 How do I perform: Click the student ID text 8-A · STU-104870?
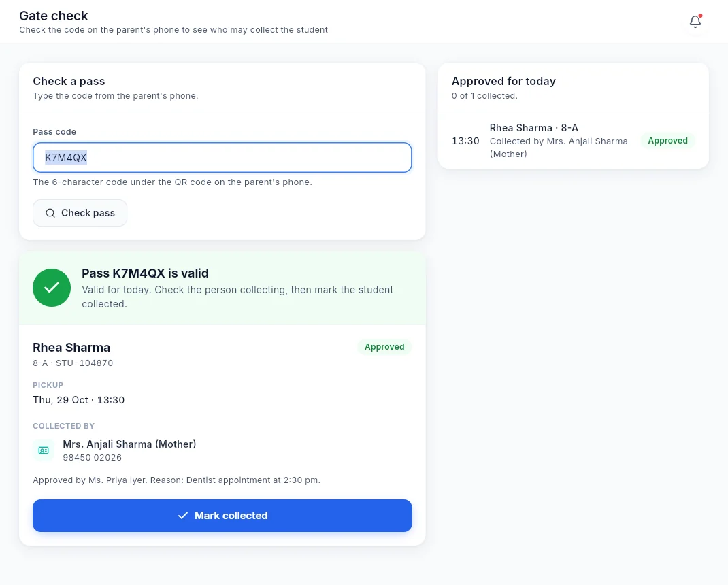(x=73, y=363)
